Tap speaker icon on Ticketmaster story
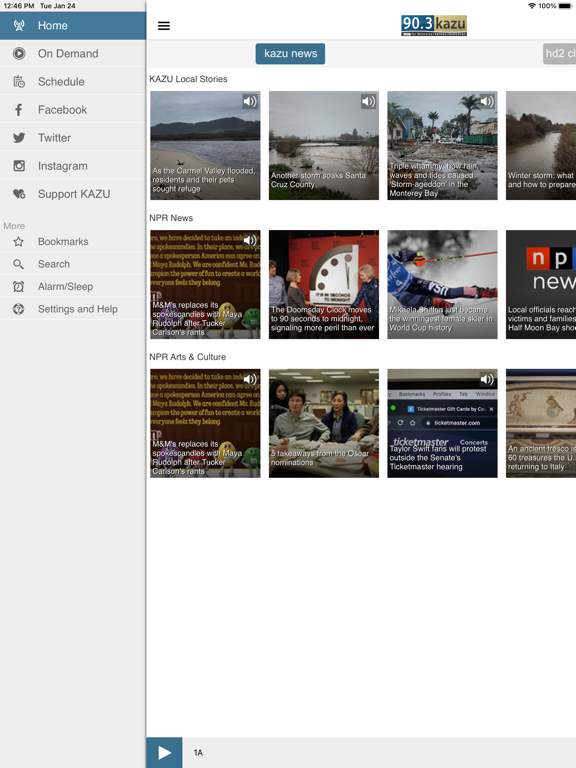Viewport: 576px width, 768px height. coord(487,379)
